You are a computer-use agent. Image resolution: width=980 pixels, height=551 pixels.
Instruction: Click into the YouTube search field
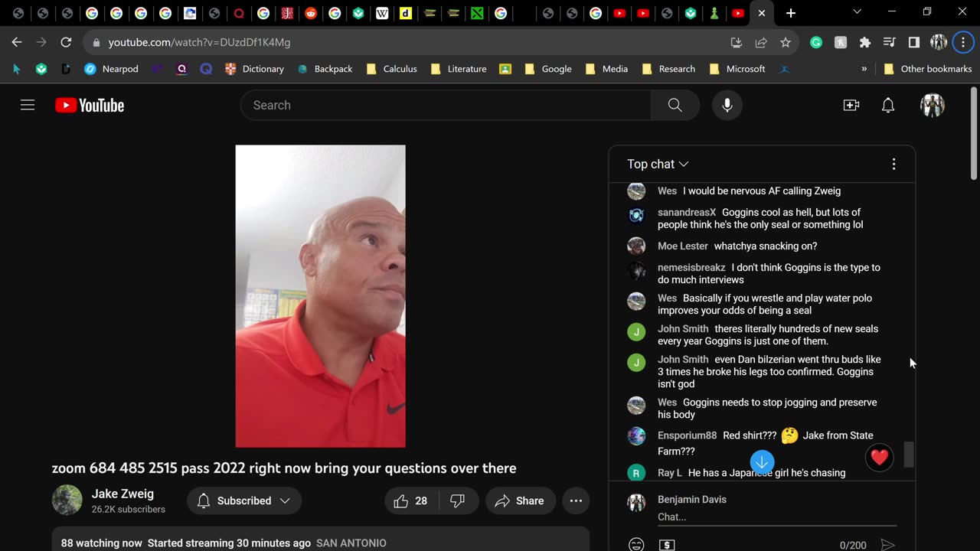[446, 105]
